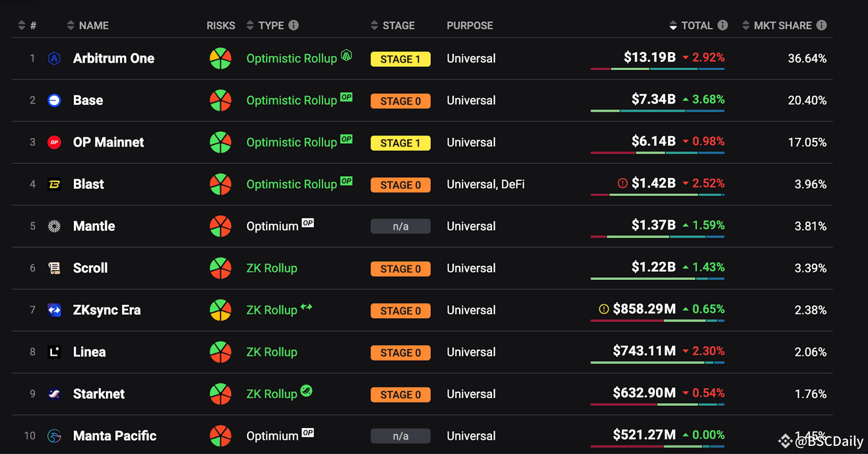Click the STAGE 1 badge for Arbitrum One
Image resolution: width=868 pixels, height=454 pixels.
[400, 59]
